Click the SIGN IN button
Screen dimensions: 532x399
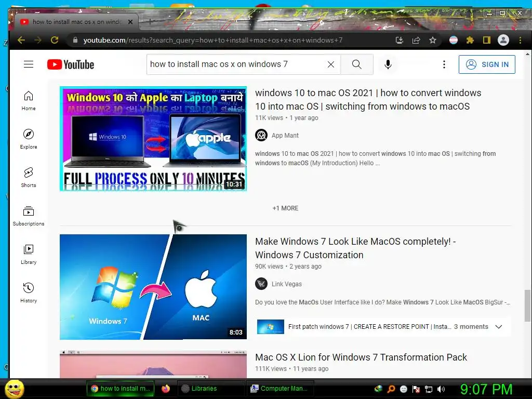487,64
